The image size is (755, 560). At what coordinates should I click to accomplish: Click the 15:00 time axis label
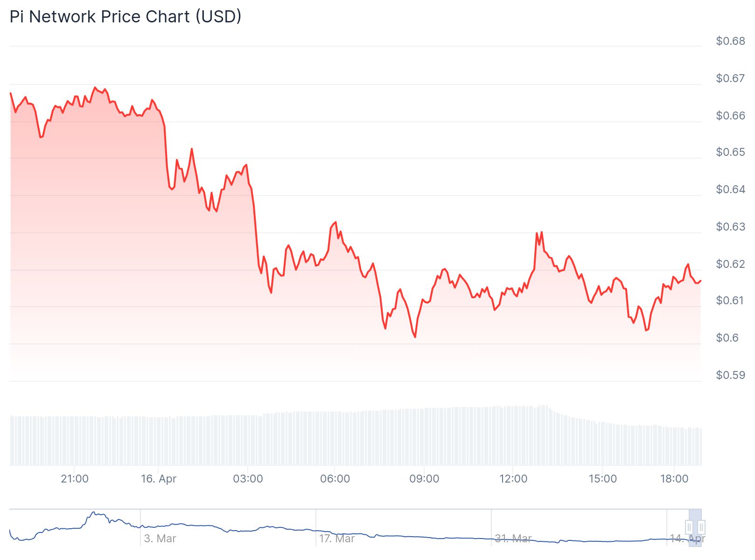point(602,479)
